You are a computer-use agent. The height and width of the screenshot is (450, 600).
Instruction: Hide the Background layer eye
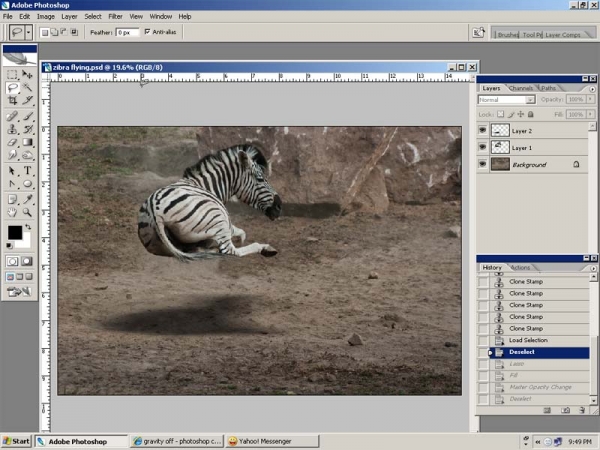tap(483, 164)
